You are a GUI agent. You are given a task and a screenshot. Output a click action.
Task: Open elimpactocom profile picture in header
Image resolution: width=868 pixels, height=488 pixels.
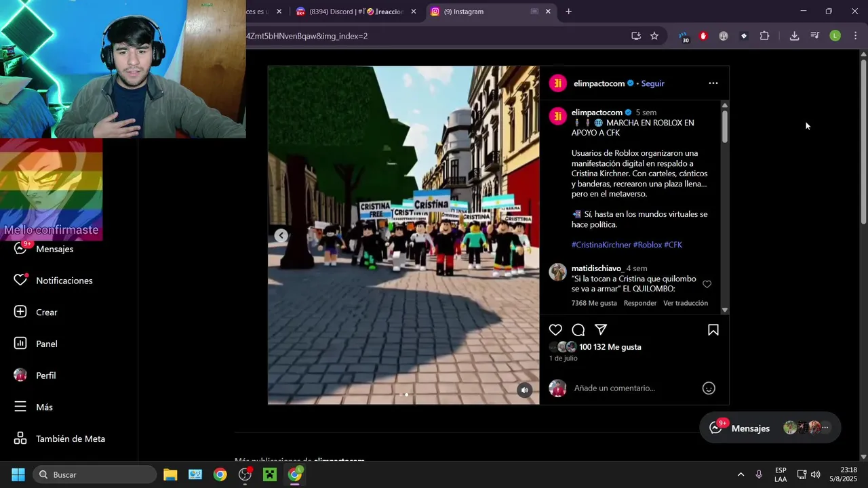(557, 83)
